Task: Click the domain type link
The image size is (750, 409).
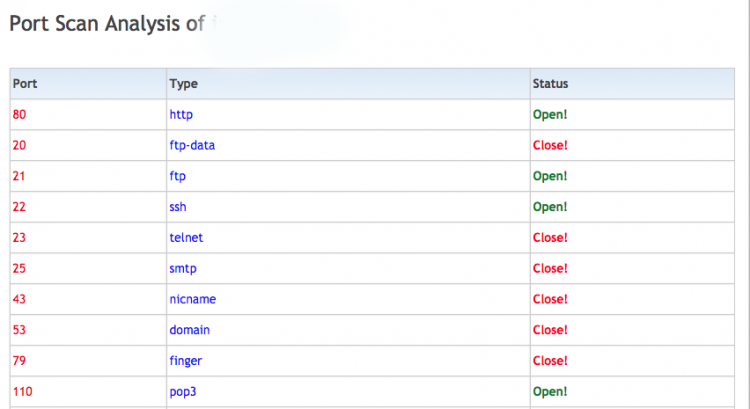Action: [x=189, y=330]
